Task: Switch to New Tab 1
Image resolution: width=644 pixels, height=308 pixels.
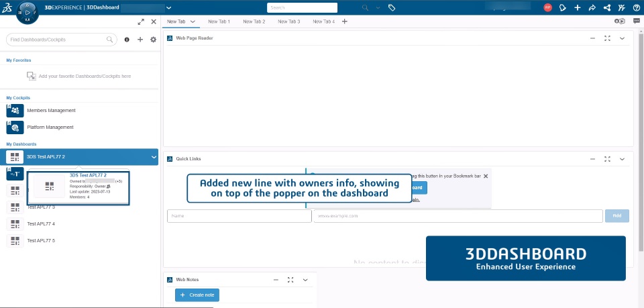Action: click(219, 21)
